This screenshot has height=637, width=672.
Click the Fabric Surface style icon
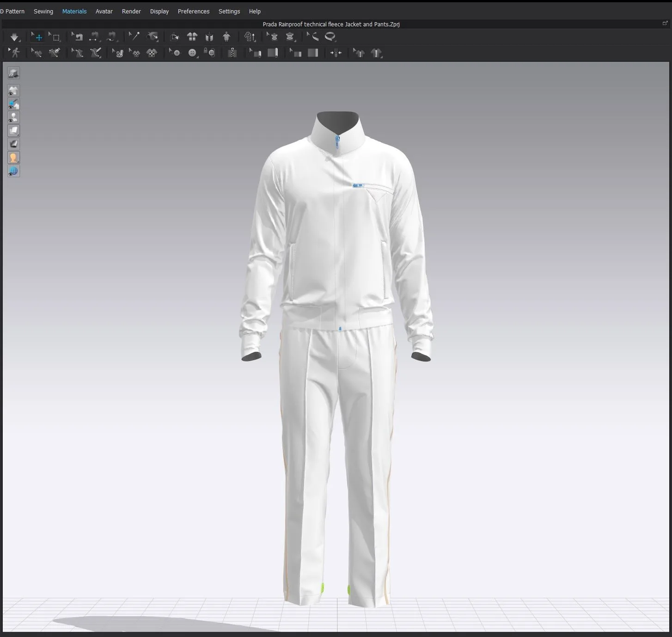point(13,144)
